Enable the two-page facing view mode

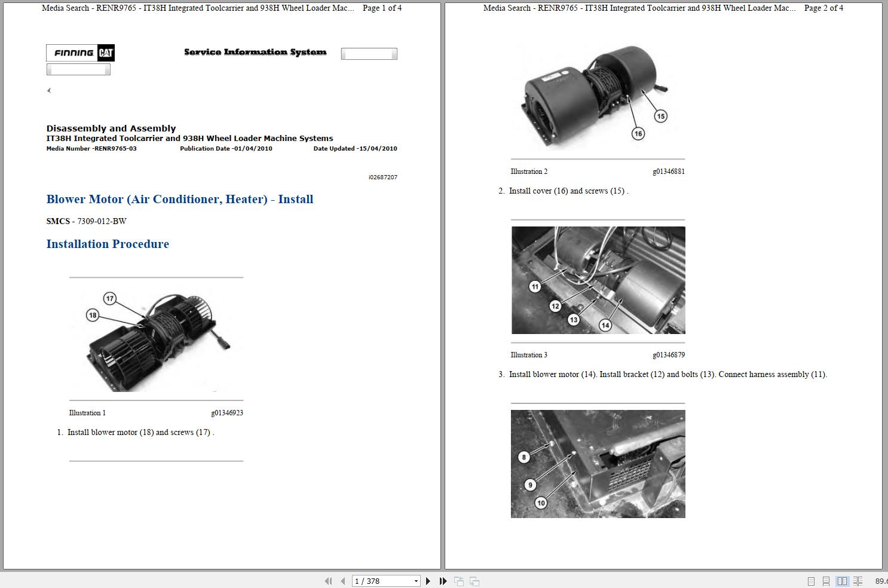(x=843, y=580)
